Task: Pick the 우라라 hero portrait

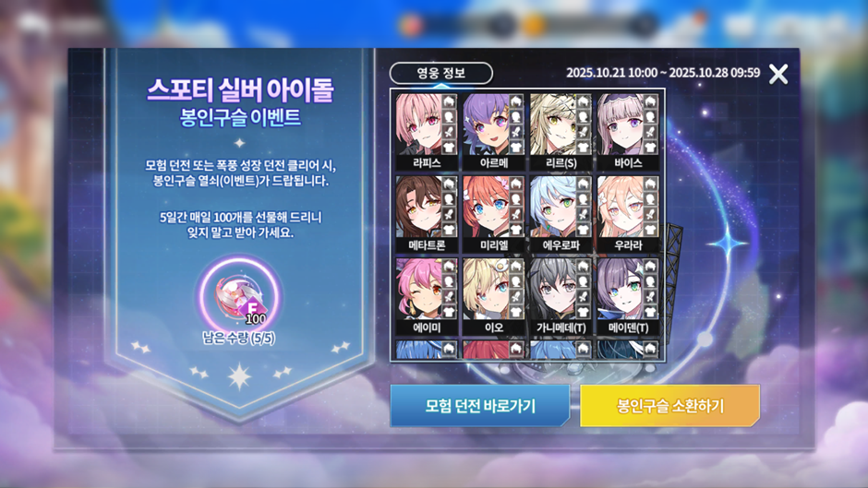Action: pos(628,214)
